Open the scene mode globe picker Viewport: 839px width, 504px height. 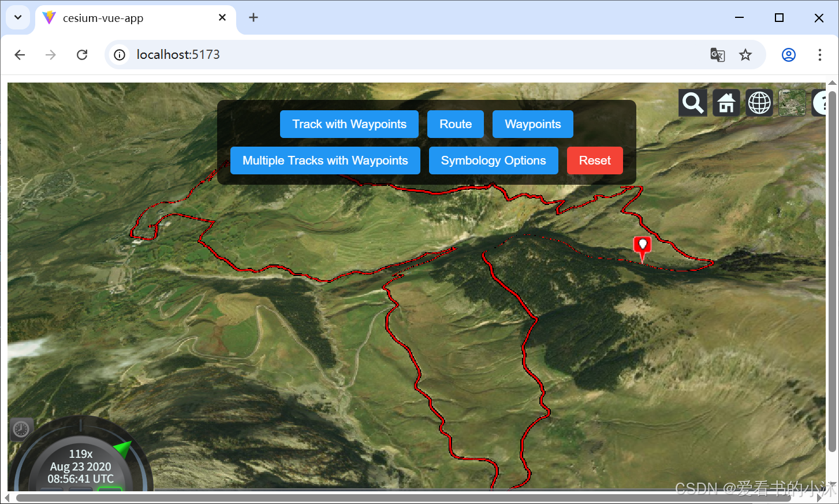[759, 103]
